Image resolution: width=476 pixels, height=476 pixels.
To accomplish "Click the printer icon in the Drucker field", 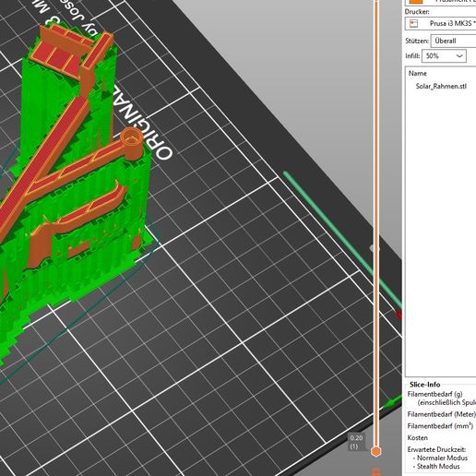I will pos(413,23).
